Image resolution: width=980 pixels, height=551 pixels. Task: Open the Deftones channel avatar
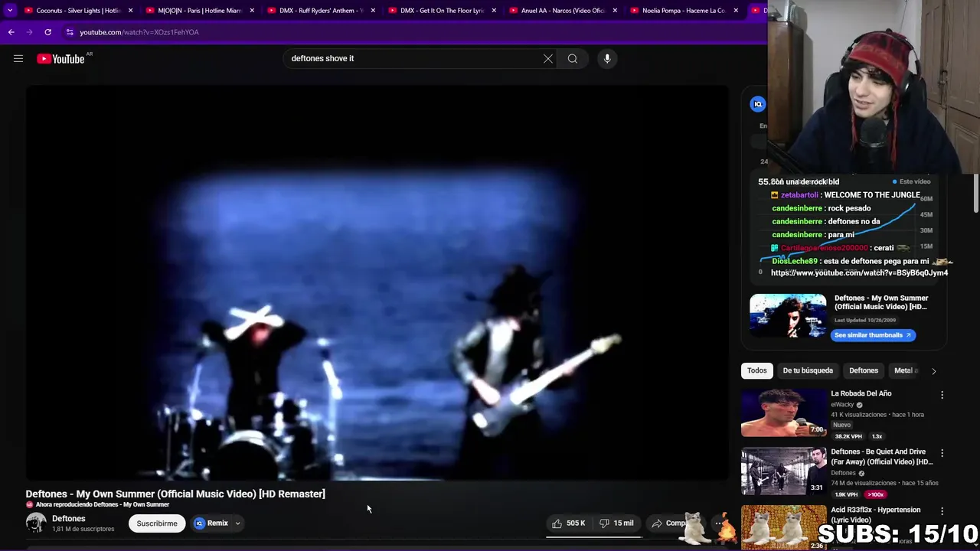click(36, 523)
